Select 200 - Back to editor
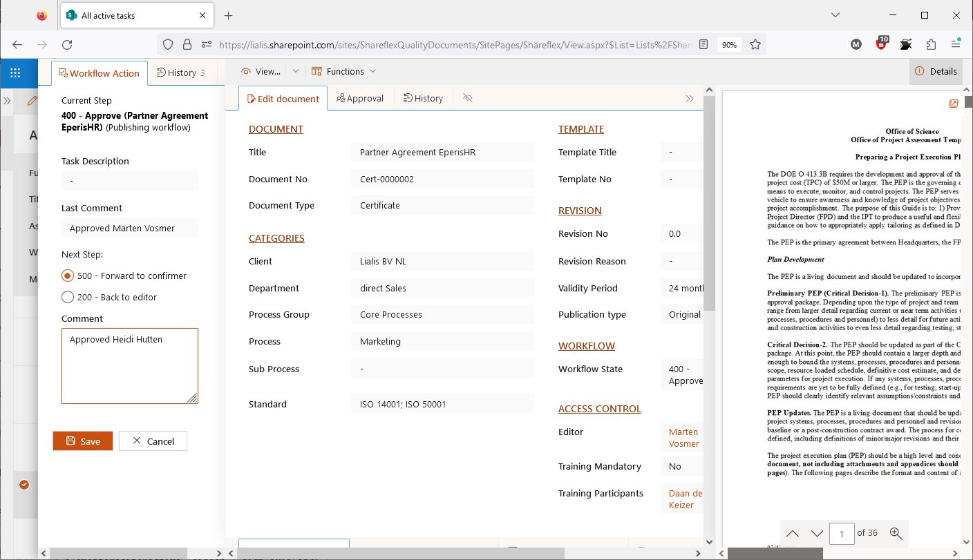Image resolution: width=973 pixels, height=560 pixels. (68, 297)
